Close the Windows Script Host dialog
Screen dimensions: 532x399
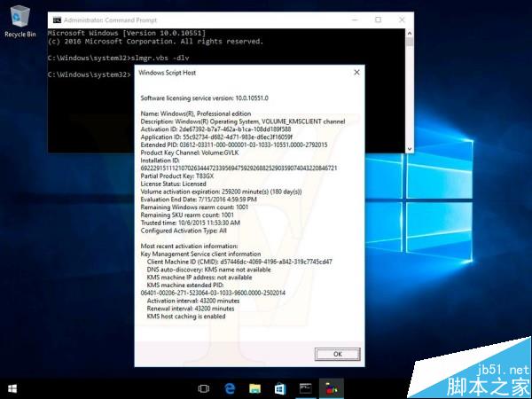point(356,73)
